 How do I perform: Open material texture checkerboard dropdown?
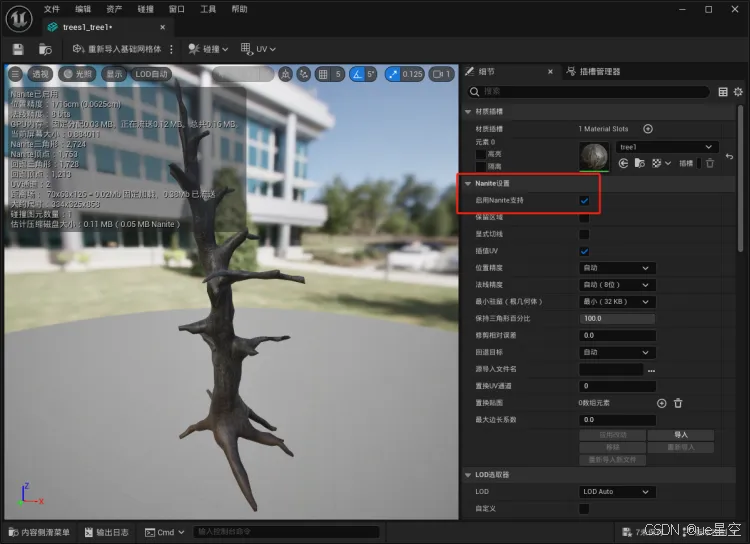[661, 163]
